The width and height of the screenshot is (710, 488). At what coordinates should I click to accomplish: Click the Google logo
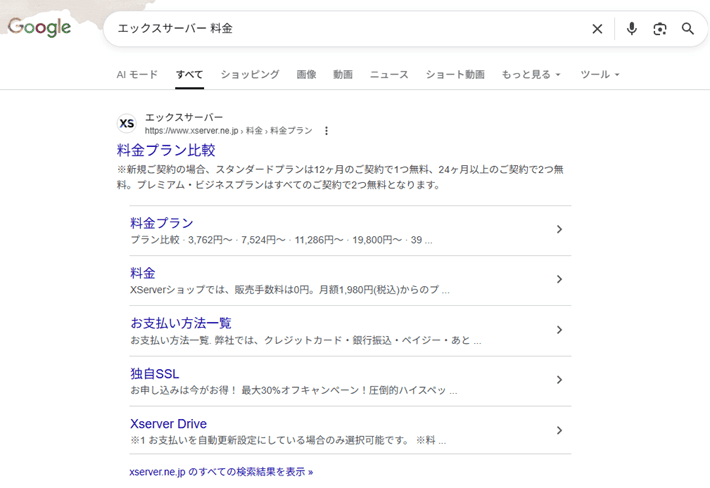[39, 27]
